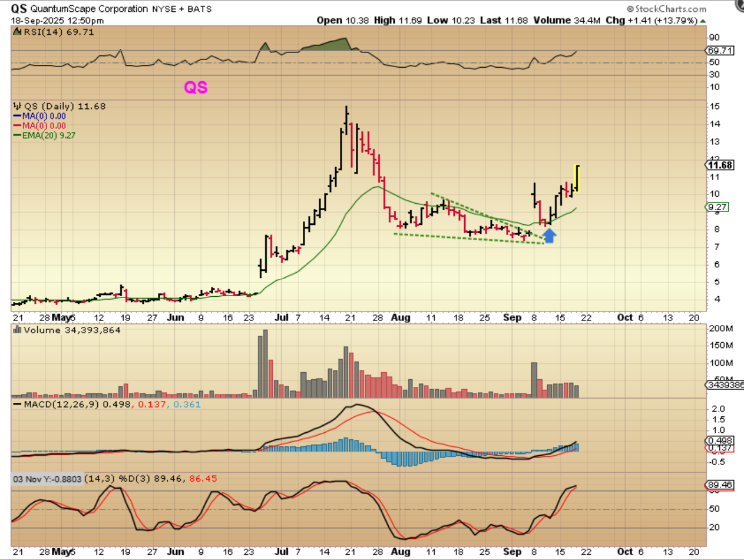Click the boxed 11.68 last-price axis tag
The height and width of the screenshot is (560, 744).
719,165
